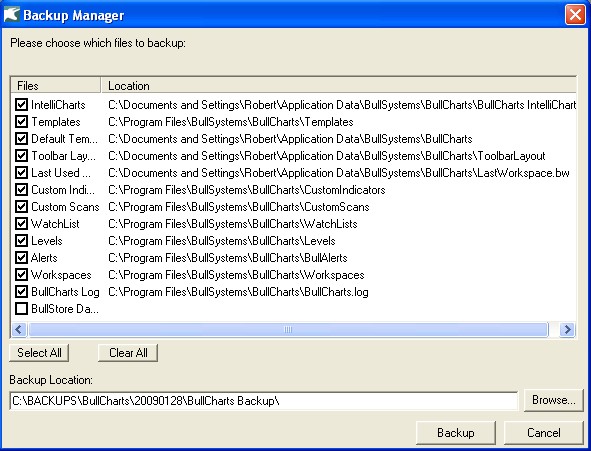This screenshot has width=591, height=451.
Task: Open the Browse... folder dialog
Action: [554, 400]
